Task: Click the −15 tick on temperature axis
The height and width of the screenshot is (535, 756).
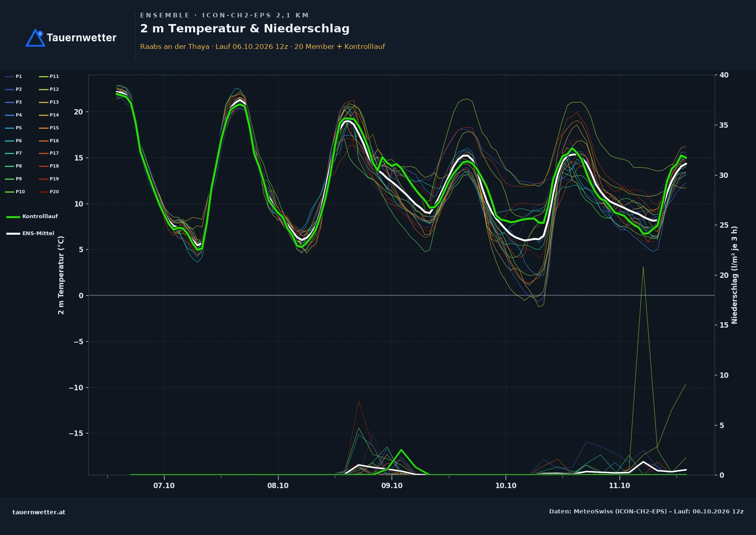Action: (76, 433)
